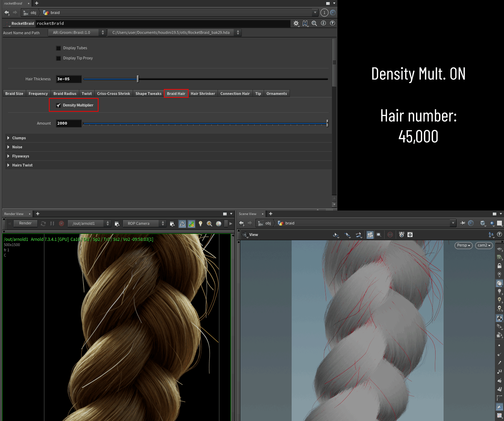Uncheck the Density Multiplier checkbox
The image size is (504, 421).
58,105
